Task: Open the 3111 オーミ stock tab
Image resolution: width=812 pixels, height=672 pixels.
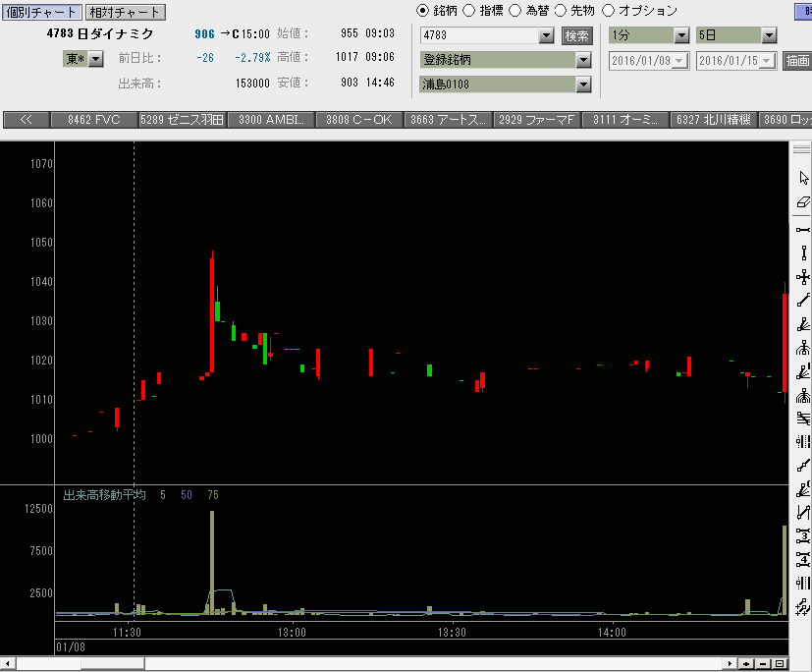Action: pyautogui.click(x=625, y=120)
